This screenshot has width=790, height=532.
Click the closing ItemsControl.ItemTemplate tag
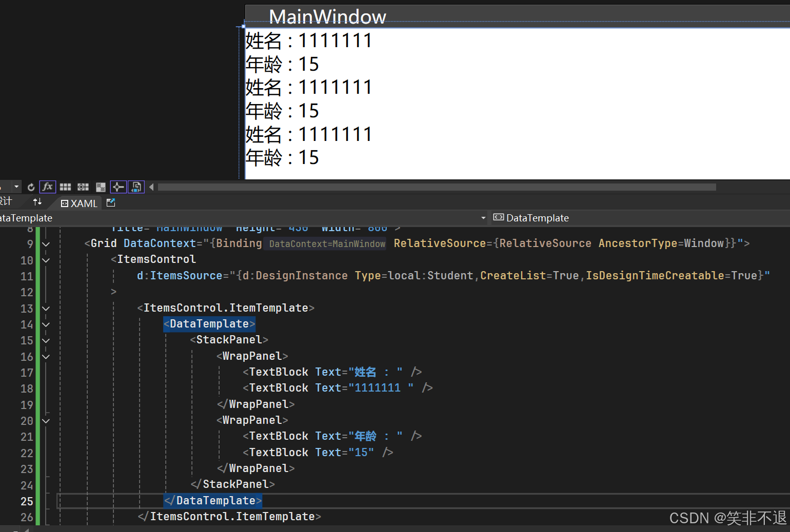229,517
